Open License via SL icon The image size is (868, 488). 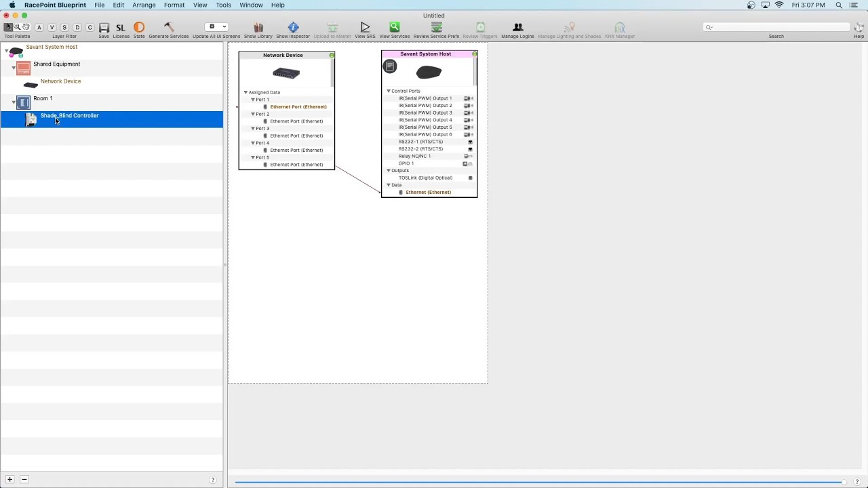coord(121,28)
